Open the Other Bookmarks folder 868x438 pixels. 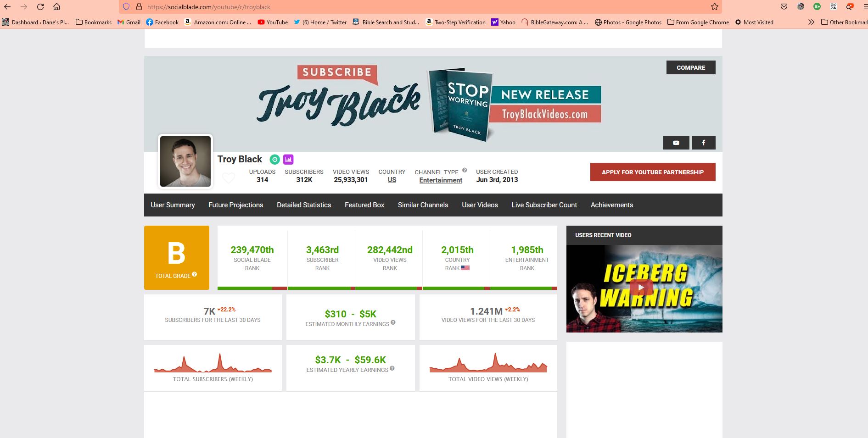[844, 22]
